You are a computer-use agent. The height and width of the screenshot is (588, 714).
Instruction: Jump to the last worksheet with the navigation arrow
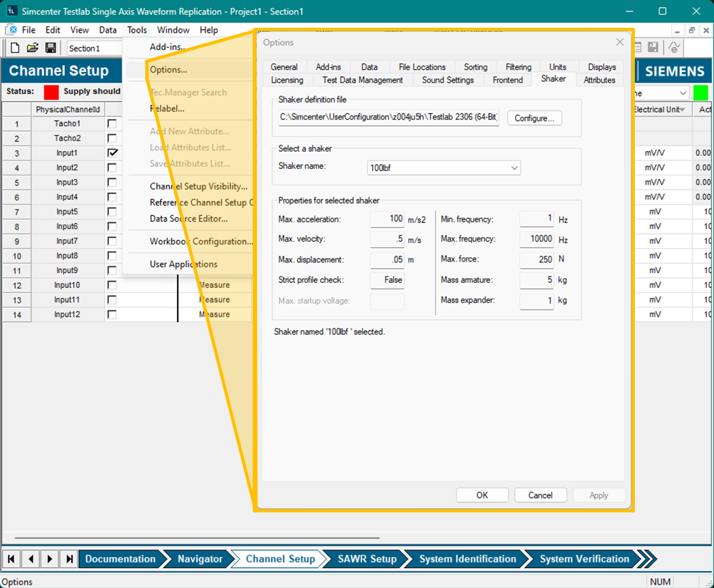[x=68, y=559]
